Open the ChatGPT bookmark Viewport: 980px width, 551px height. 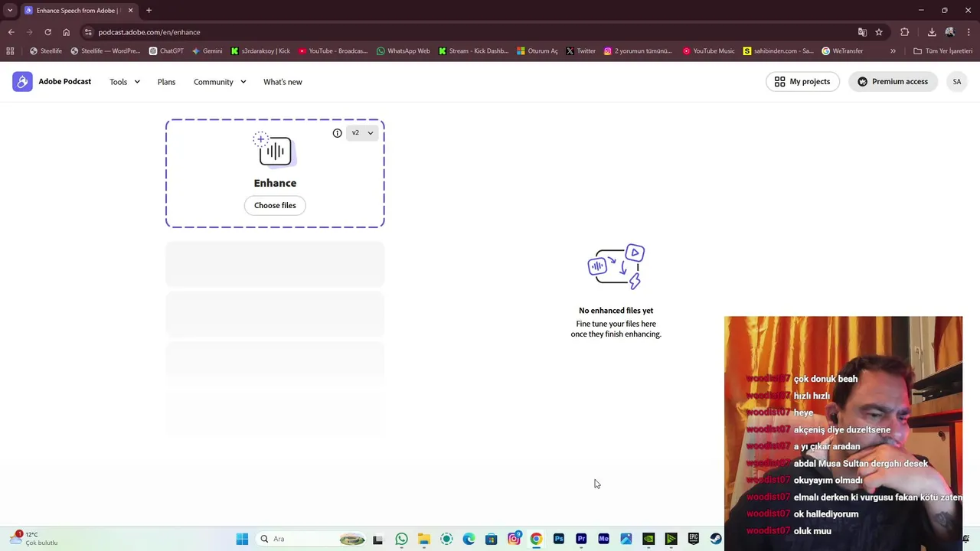[166, 51]
